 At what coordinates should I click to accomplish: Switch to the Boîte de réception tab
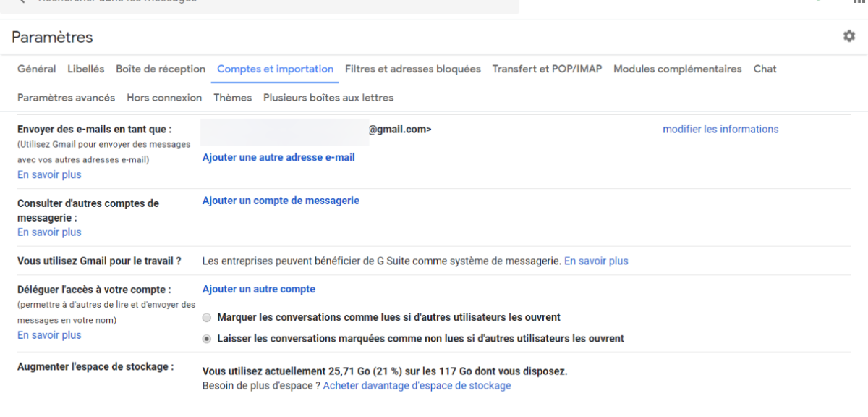pos(161,69)
